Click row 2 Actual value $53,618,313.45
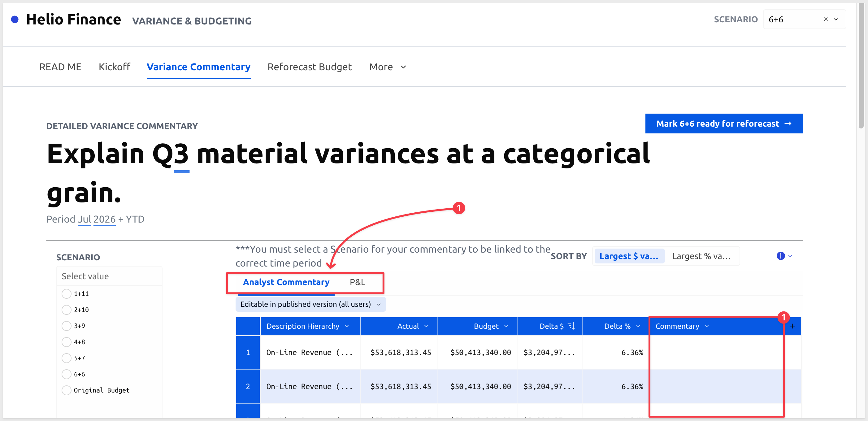 [x=401, y=387]
